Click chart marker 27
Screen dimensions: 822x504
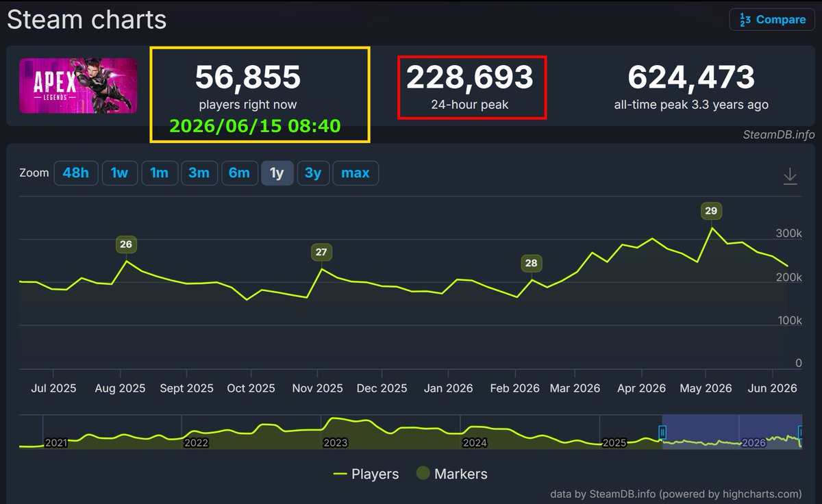[321, 253]
